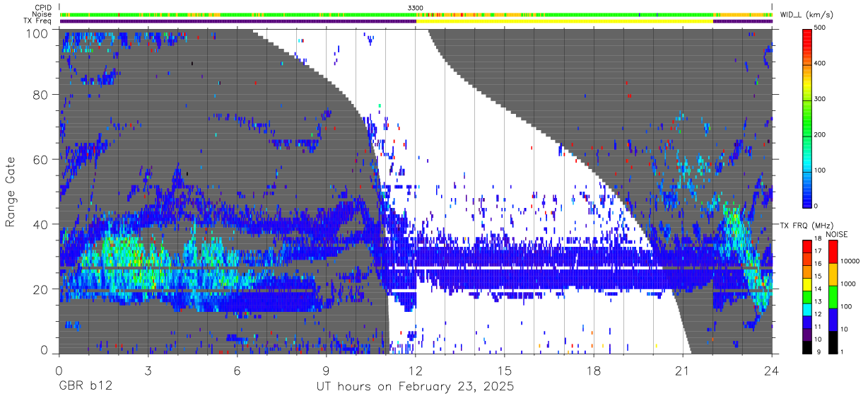The height and width of the screenshot is (401, 868).
Task: Click the x-axis hour tick label 9
Action: [326, 370]
